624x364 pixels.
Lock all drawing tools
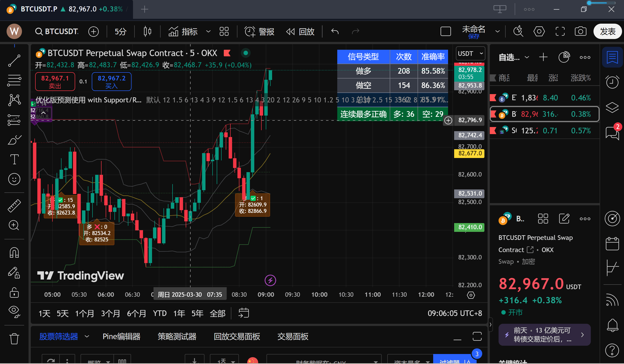click(x=14, y=293)
